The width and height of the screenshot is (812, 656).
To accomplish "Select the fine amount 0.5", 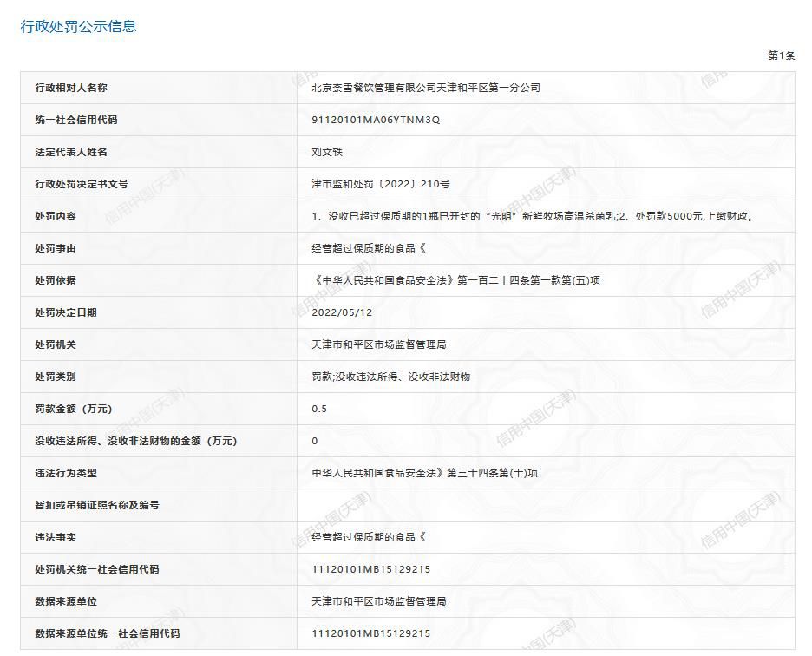I will [x=319, y=409].
